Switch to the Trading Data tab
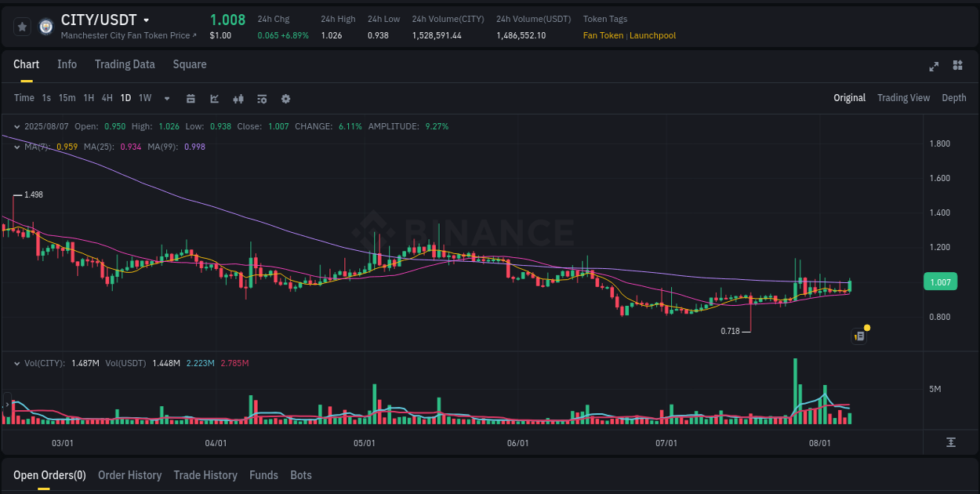The width and height of the screenshot is (980, 494). 125,64
